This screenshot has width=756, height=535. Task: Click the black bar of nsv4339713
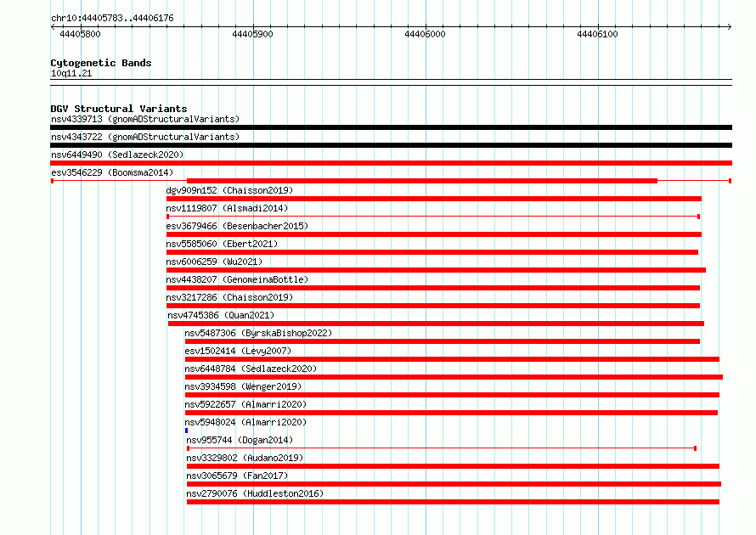pyautogui.click(x=391, y=127)
